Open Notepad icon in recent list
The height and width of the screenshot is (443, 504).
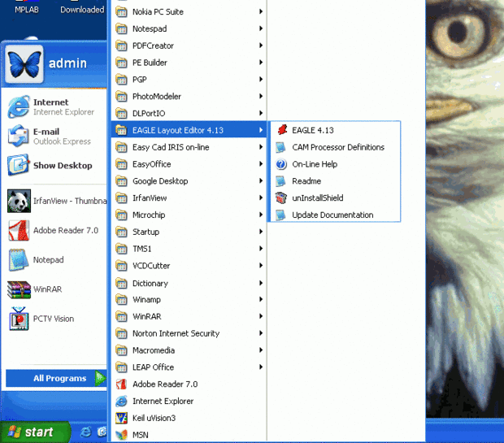click(19, 259)
